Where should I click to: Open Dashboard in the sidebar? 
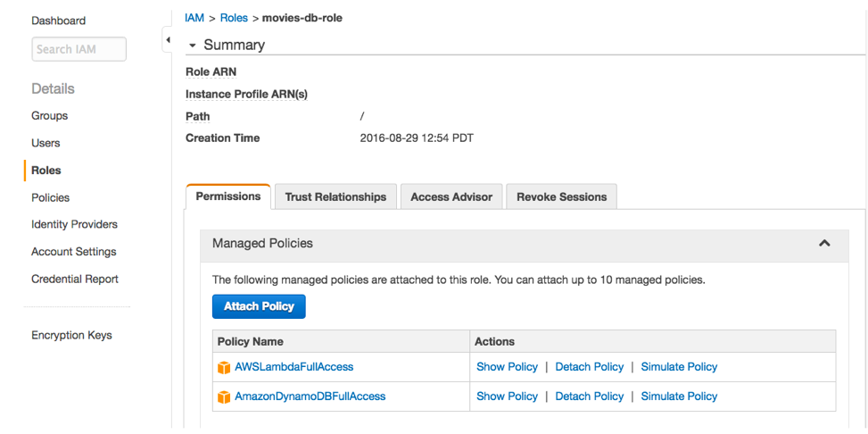(59, 21)
